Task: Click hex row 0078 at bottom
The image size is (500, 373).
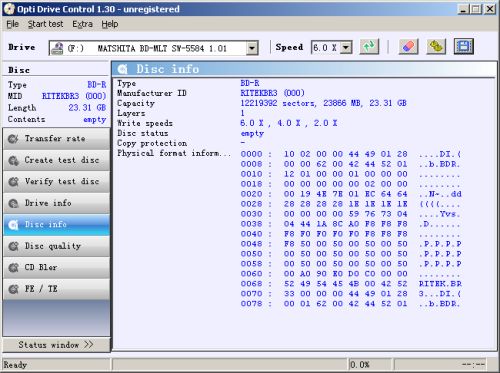Action: click(x=351, y=304)
